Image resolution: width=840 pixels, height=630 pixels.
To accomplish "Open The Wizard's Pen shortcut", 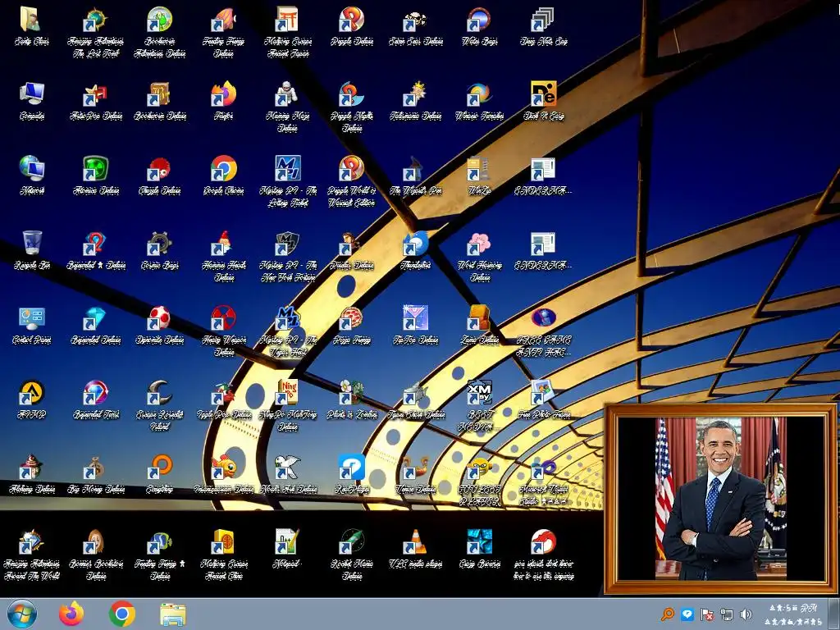I will tap(416, 175).
